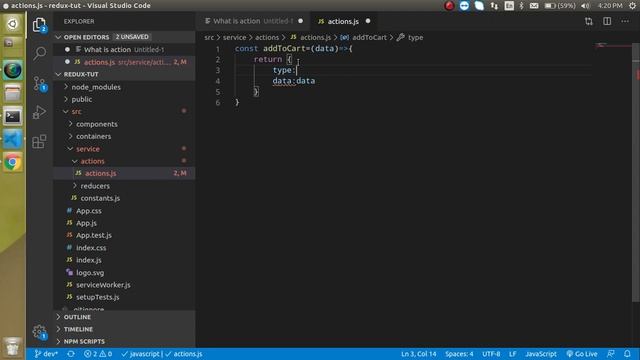Collapse the service folder
This screenshot has width=640, height=360.
point(124,149)
